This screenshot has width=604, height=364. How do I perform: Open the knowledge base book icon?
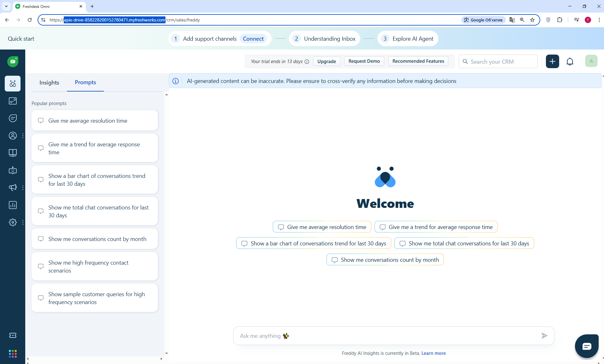pos(13,153)
